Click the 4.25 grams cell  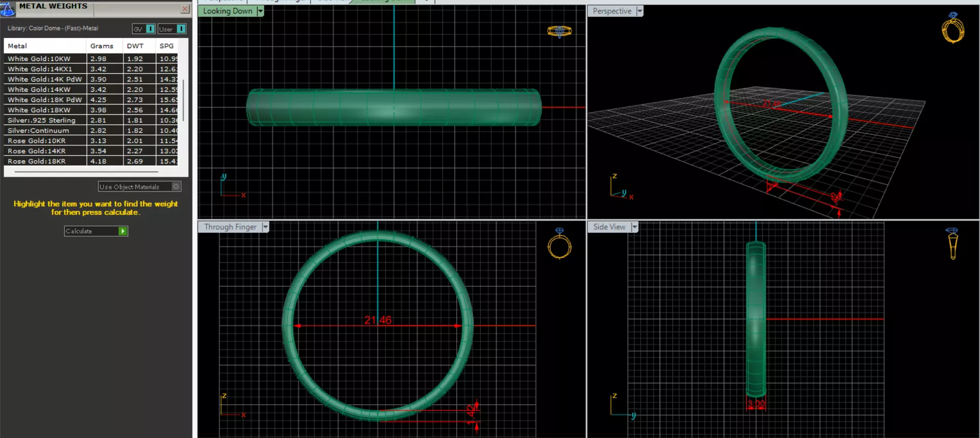[105, 99]
